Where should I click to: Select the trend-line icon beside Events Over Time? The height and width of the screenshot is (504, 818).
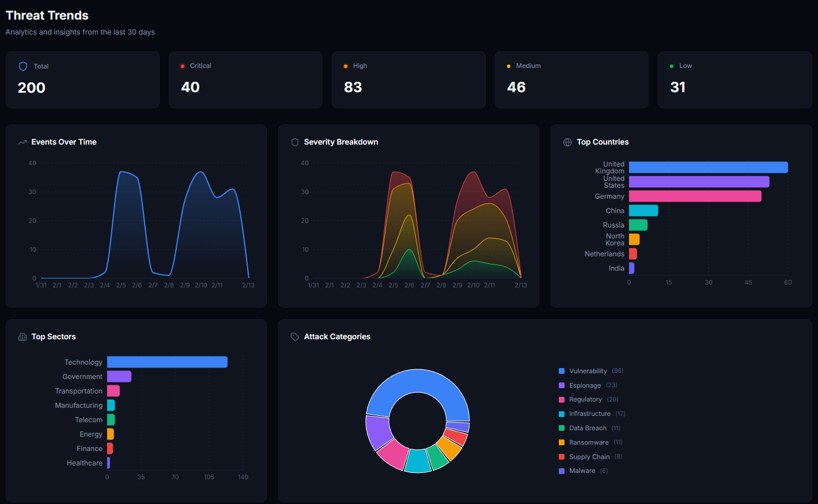click(x=23, y=142)
